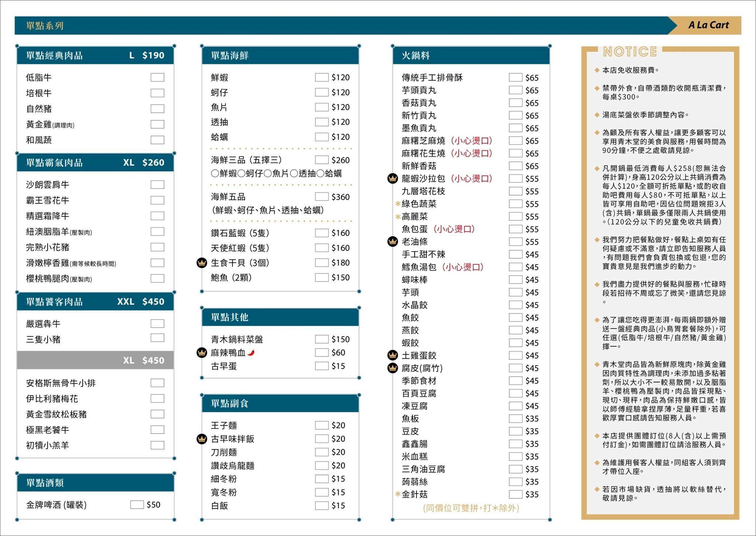
Task: Click the crown icon beside 老油條
Action: [x=392, y=242]
